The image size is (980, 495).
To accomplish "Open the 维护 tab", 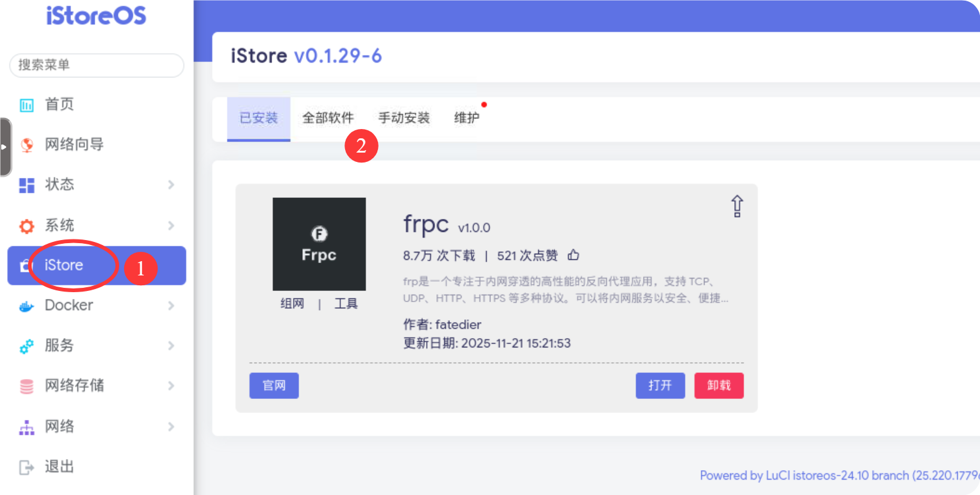I will pos(467,118).
